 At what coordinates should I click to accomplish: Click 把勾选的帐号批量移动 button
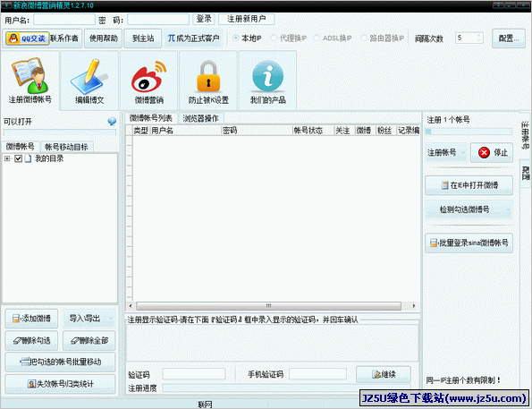click(61, 362)
